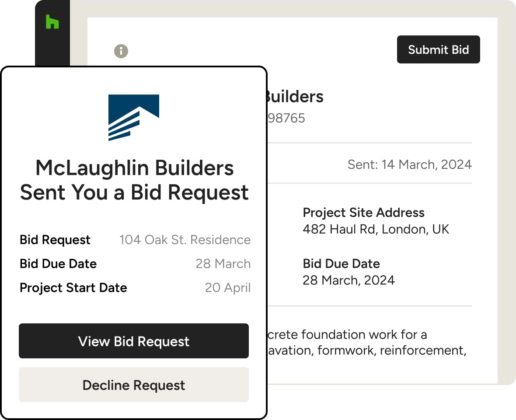Click the 28 March due date value
The height and width of the screenshot is (420, 516).
point(223,264)
